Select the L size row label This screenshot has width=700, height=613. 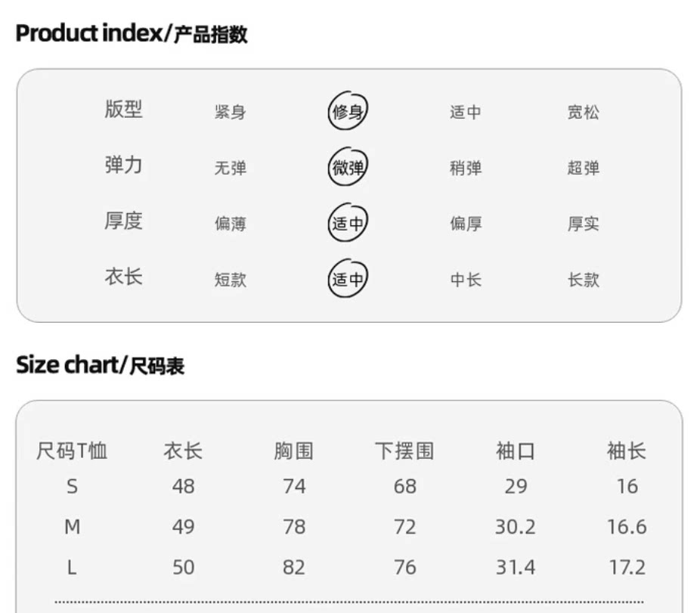click(x=72, y=568)
